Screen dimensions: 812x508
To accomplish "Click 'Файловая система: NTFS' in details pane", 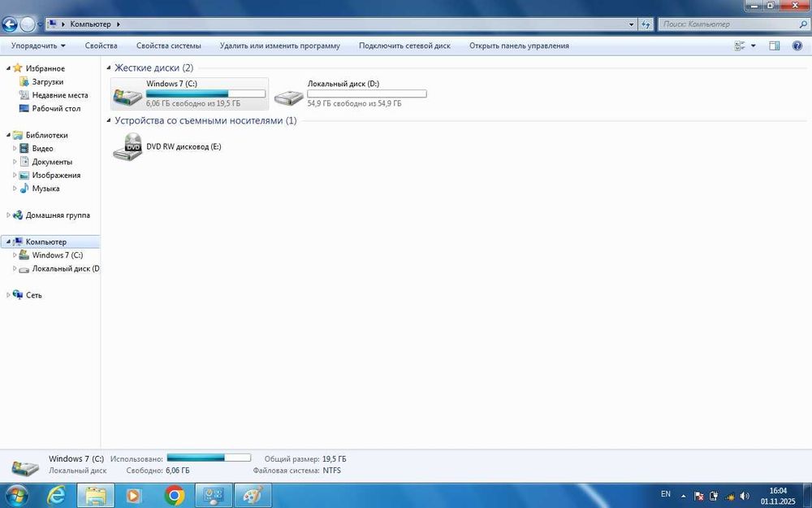I will [296, 471].
